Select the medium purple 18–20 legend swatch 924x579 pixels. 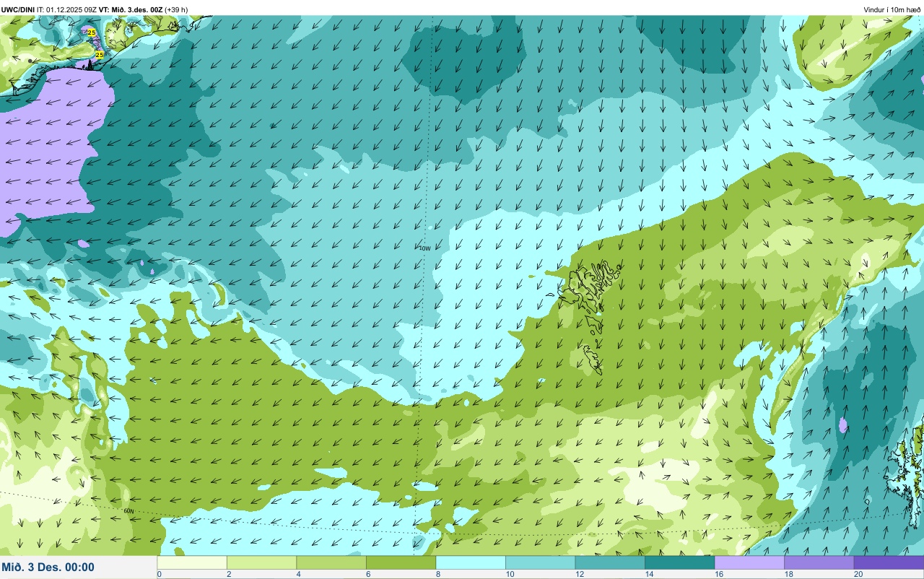click(819, 562)
